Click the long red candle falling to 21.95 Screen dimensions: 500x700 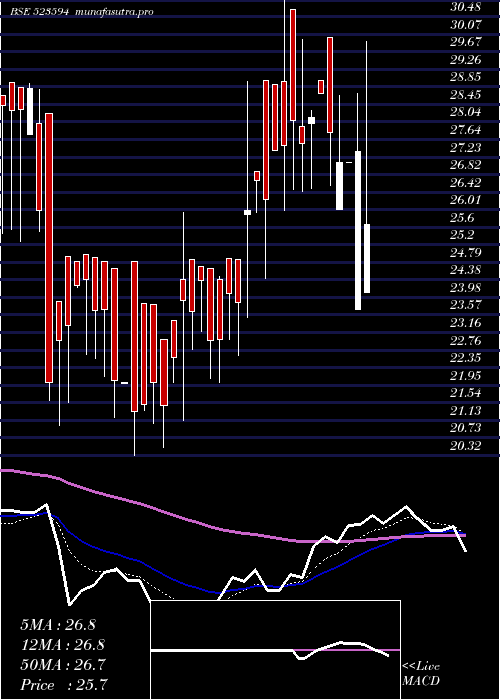pyautogui.click(x=49, y=248)
